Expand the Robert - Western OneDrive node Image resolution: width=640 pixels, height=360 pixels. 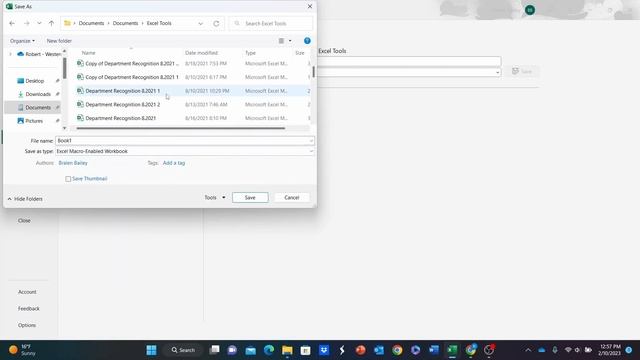coord(10,54)
